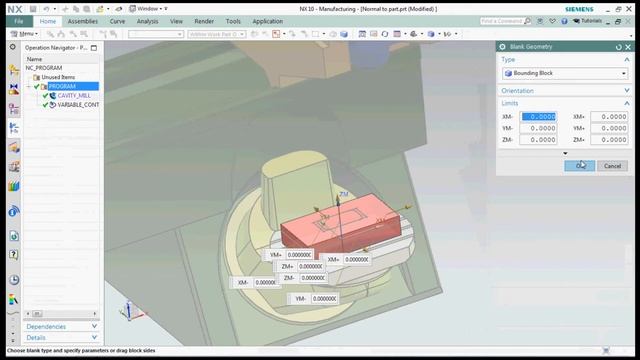640x360 pixels.
Task: Collapse the PROGRAM tree node
Action: tap(28, 87)
